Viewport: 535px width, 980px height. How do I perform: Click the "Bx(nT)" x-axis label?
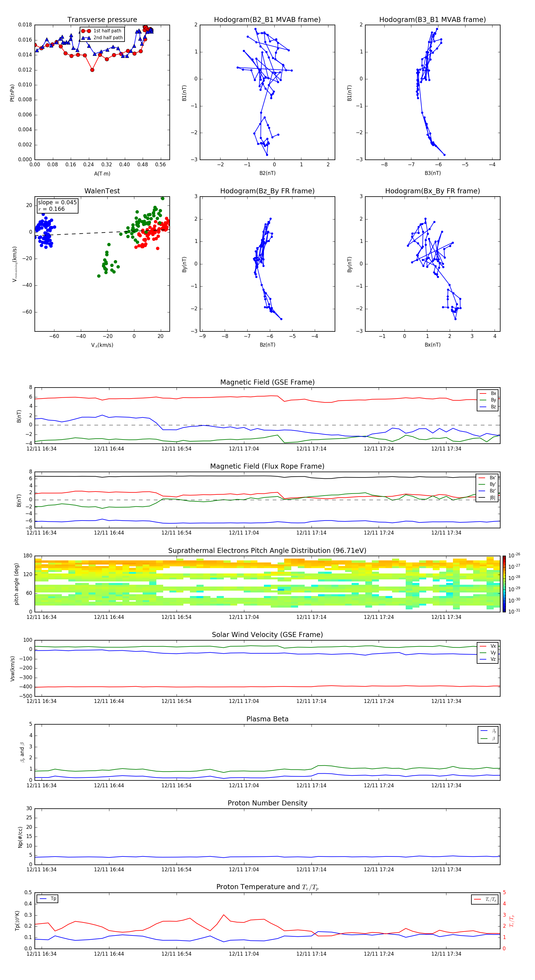point(432,345)
